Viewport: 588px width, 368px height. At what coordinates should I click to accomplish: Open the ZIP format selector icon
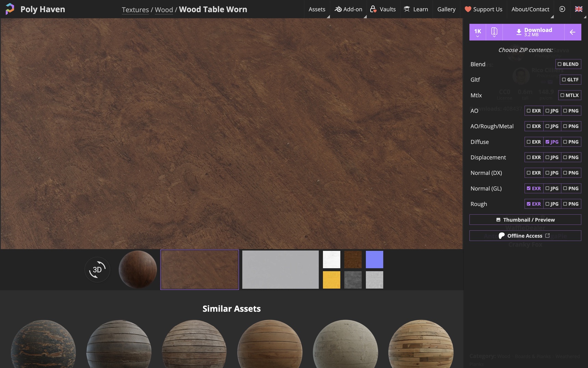494,32
